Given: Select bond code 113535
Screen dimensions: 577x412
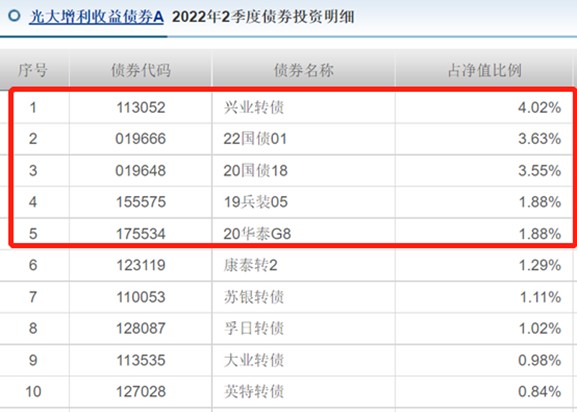Looking at the screenshot, I should click(141, 360).
